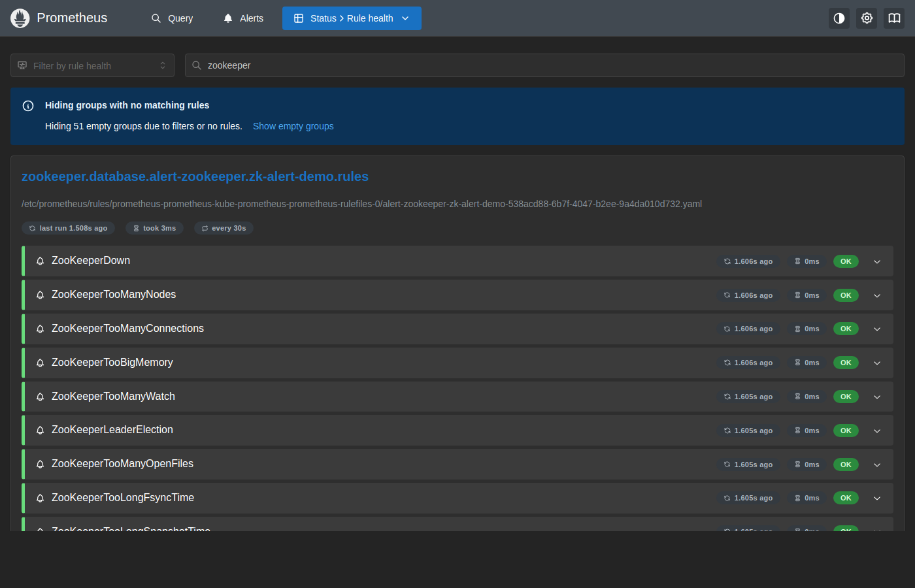The image size is (915, 588).
Task: Click the 'took 3ms' badge
Action: pos(154,228)
